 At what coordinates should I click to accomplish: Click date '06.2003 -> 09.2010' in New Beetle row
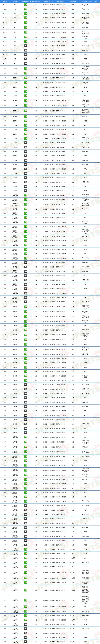(x=48, y=633)
